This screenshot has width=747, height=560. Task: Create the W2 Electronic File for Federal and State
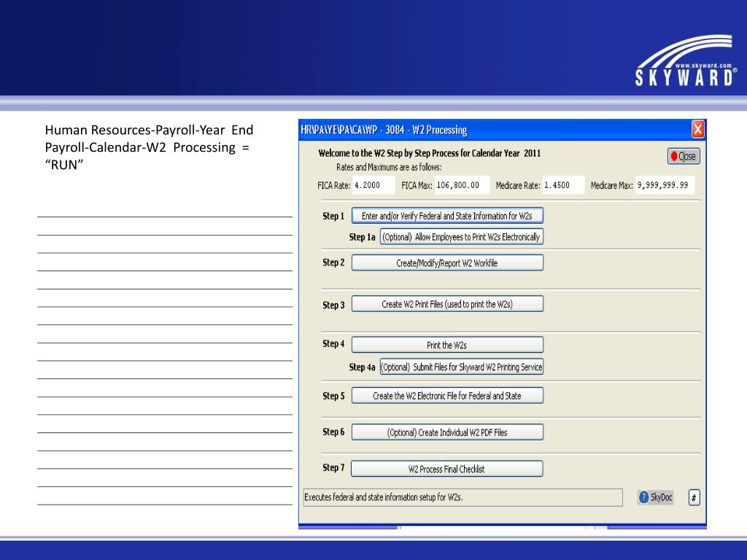(447, 396)
